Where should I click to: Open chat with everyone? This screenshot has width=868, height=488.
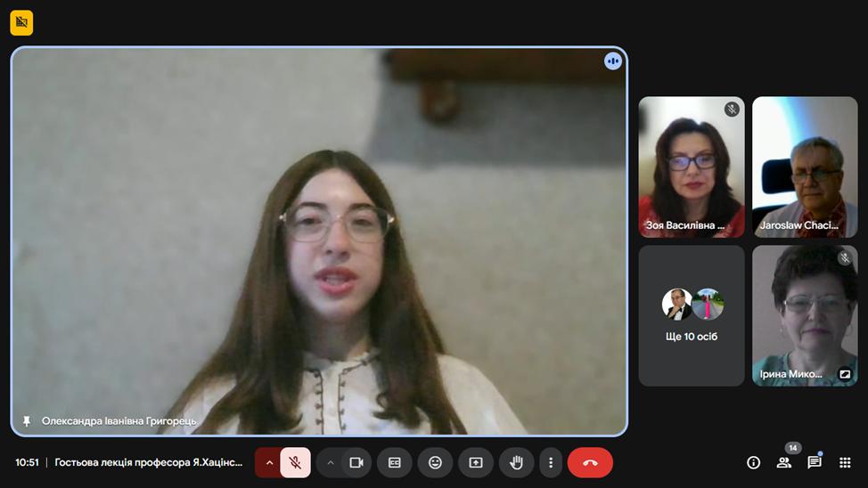(815, 462)
